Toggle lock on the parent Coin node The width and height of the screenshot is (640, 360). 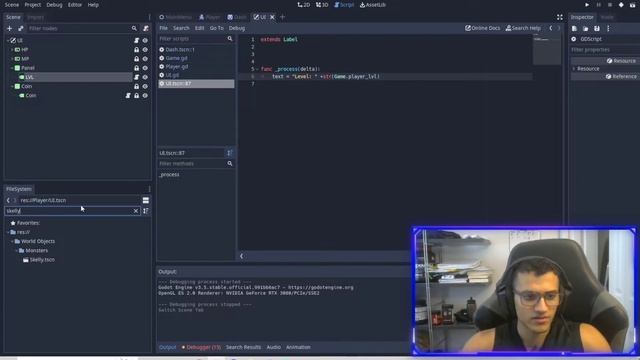(136, 87)
